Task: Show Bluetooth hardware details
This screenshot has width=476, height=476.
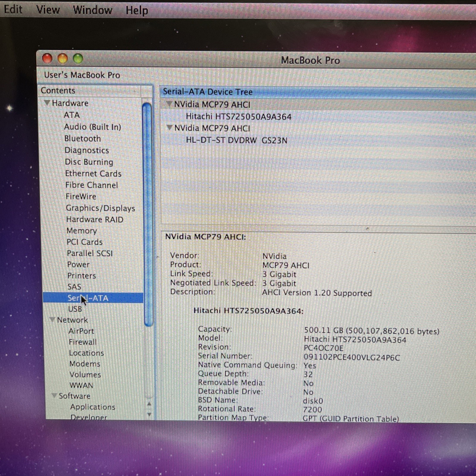Action: tap(82, 139)
